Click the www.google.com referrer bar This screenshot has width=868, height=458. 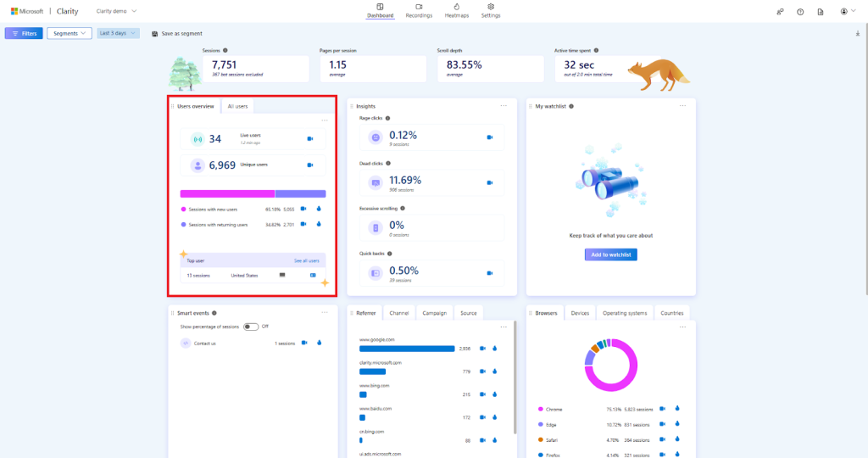(407, 349)
